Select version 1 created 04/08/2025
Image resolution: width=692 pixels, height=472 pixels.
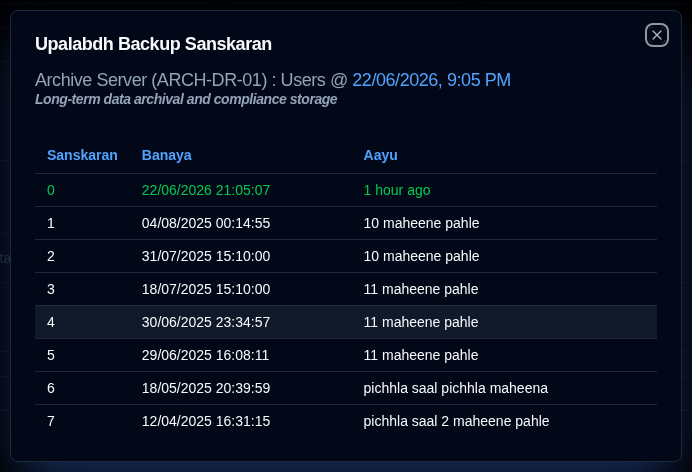[346, 223]
